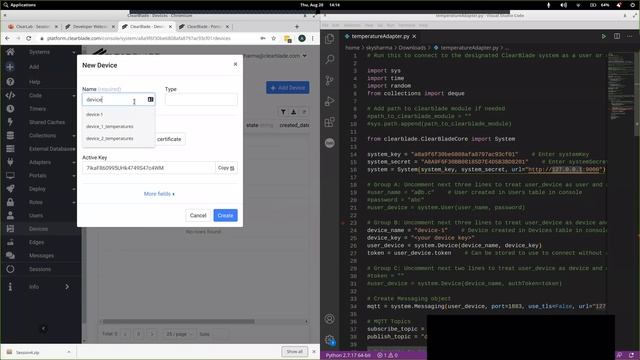Close temperatureAdapter.py tab

[x=414, y=36]
